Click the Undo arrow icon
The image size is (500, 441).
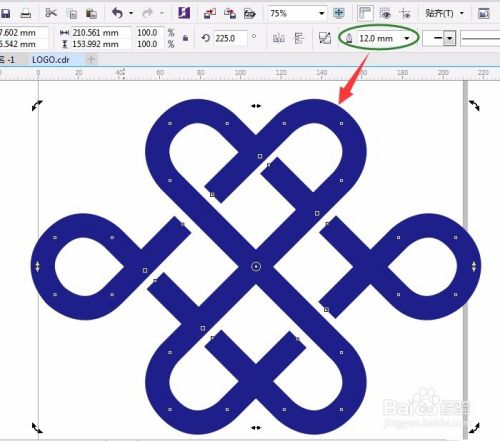(x=117, y=13)
